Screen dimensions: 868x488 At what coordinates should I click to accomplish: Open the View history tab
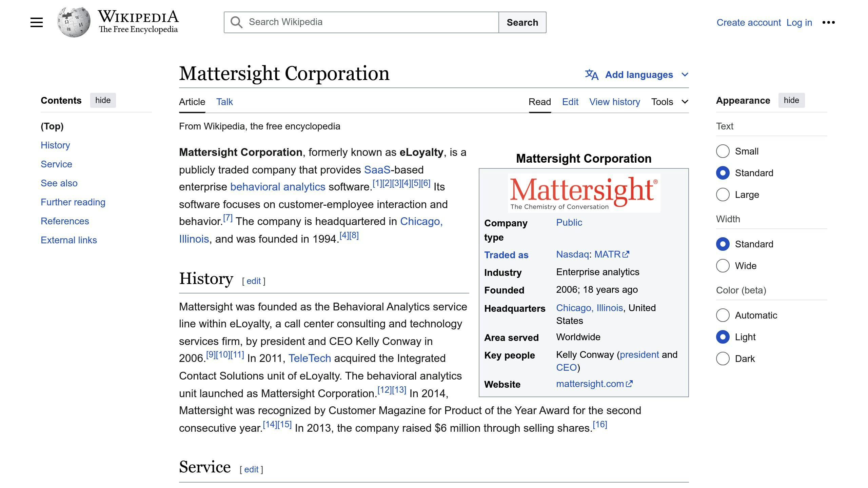615,102
